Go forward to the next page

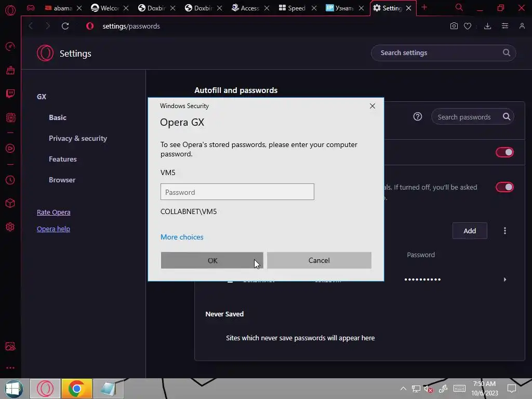47,26
